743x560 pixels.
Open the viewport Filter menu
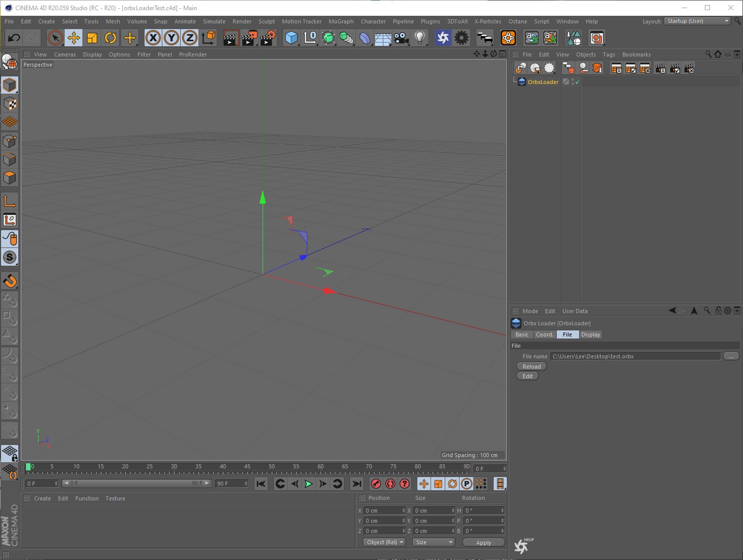(x=144, y=54)
